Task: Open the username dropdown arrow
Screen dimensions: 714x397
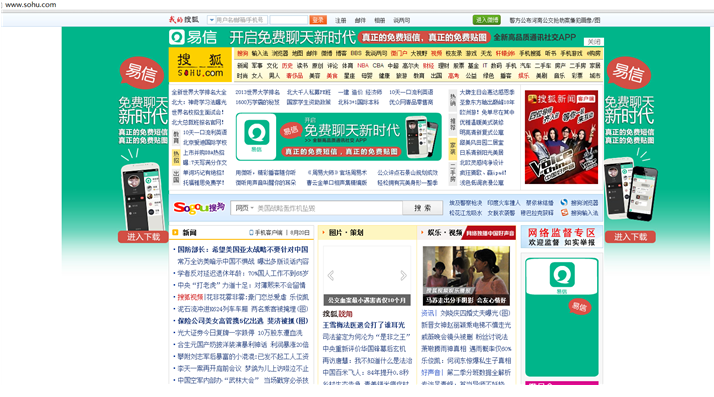Action: tap(211, 20)
